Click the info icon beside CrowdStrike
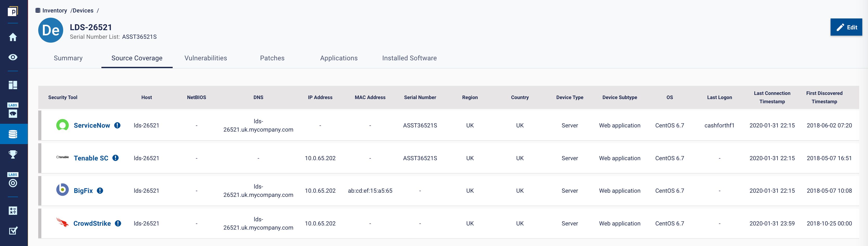The height and width of the screenshot is (246, 868). 118,223
